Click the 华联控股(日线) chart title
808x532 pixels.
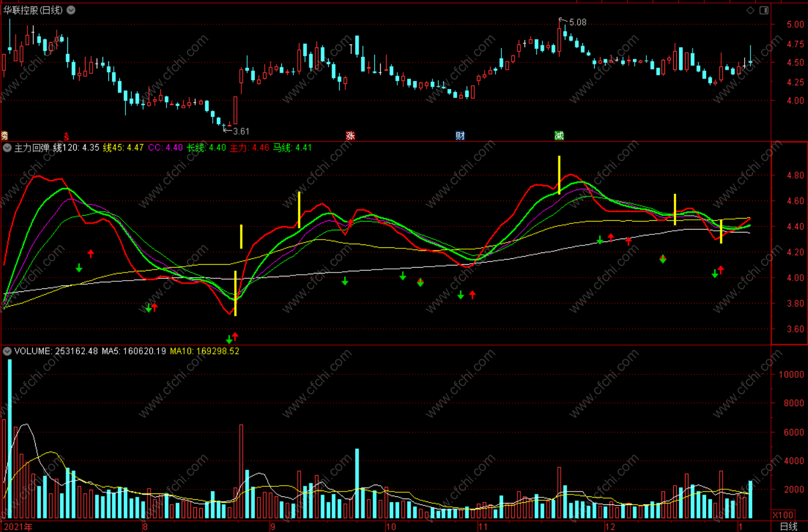33,10
